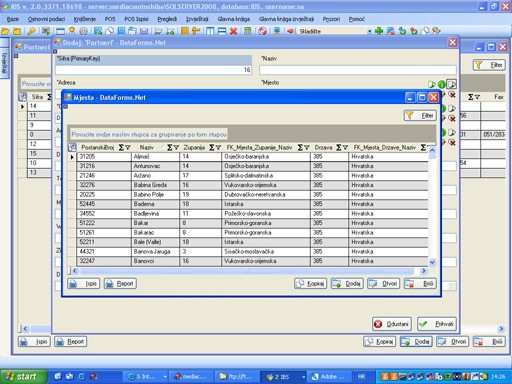Open filter dropdown on Drzava column
Image resolution: width=512 pixels, height=384 pixels.
click(x=345, y=148)
